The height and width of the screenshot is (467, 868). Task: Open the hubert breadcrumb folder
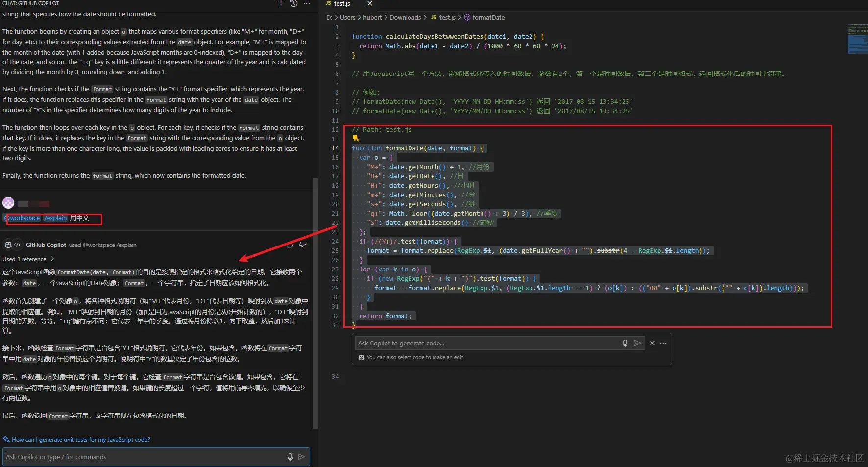372,17
